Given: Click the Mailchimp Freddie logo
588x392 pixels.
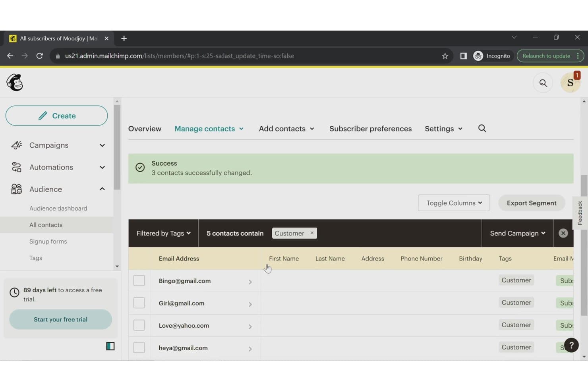Looking at the screenshot, I should click(x=15, y=83).
